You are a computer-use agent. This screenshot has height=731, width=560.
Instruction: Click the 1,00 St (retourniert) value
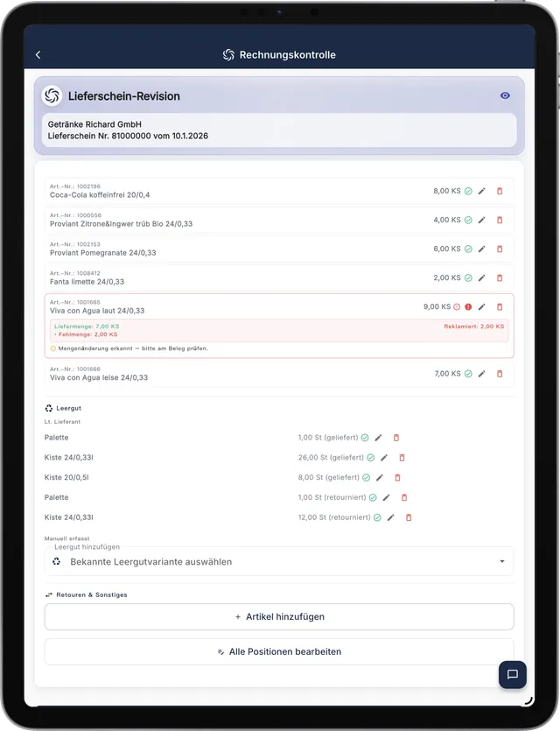[x=332, y=497]
